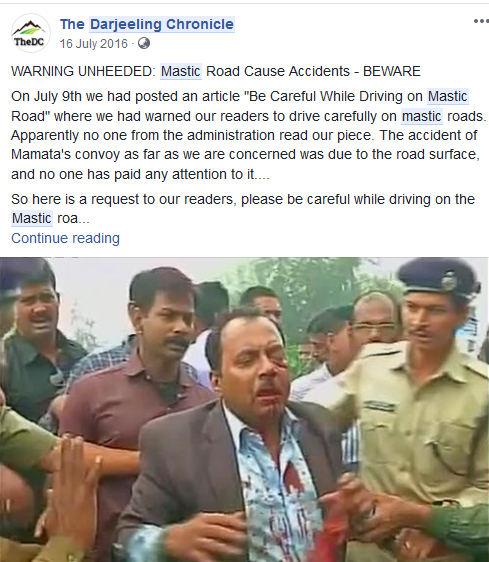Click highlighted Mastic after Driving on
The image size is (489, 562).
pos(447,96)
